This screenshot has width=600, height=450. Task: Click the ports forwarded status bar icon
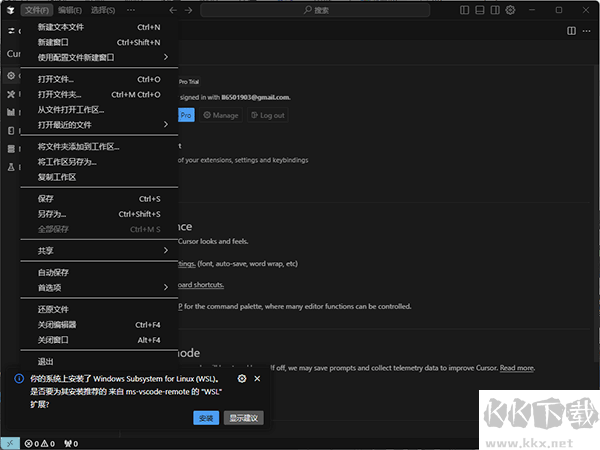pyautogui.click(x=71, y=443)
